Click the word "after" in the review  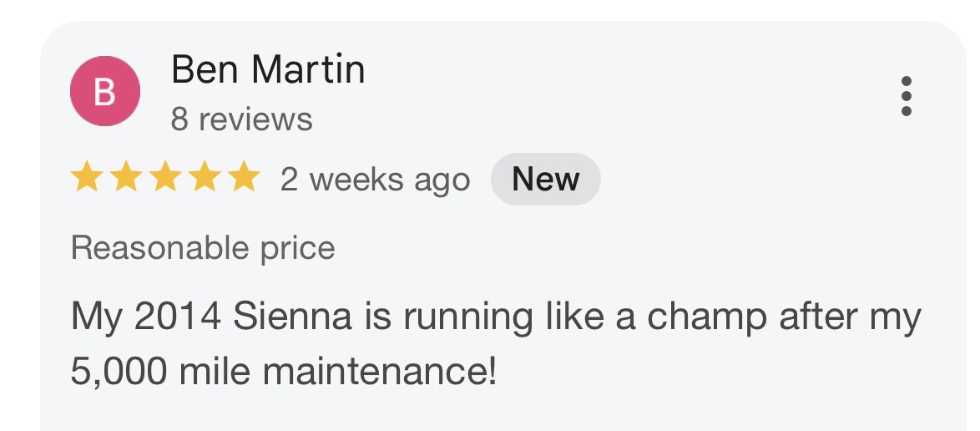pyautogui.click(x=816, y=317)
